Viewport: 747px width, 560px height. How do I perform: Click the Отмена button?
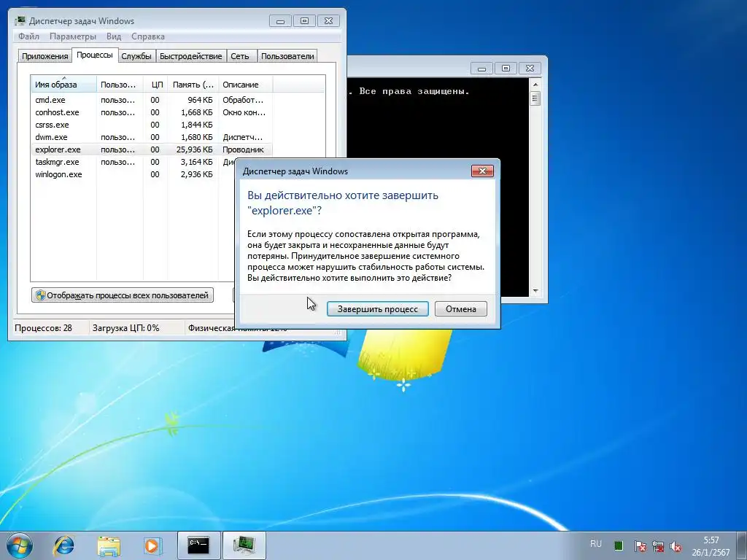pyautogui.click(x=461, y=308)
